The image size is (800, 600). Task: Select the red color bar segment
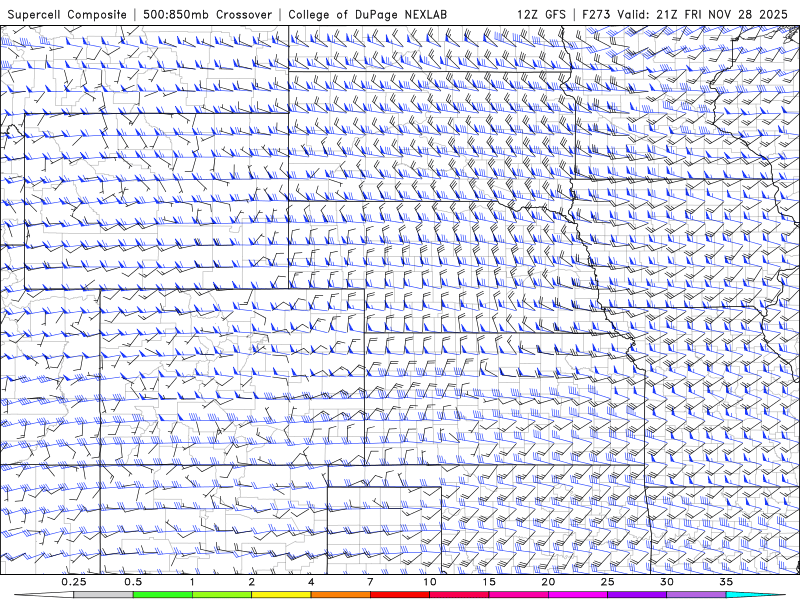399,595
